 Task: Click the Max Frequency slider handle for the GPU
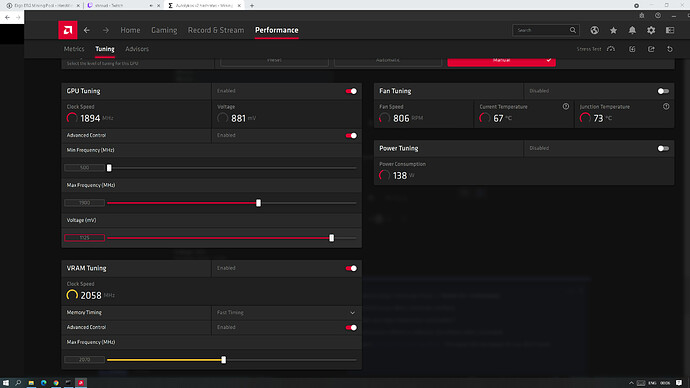[x=258, y=203]
